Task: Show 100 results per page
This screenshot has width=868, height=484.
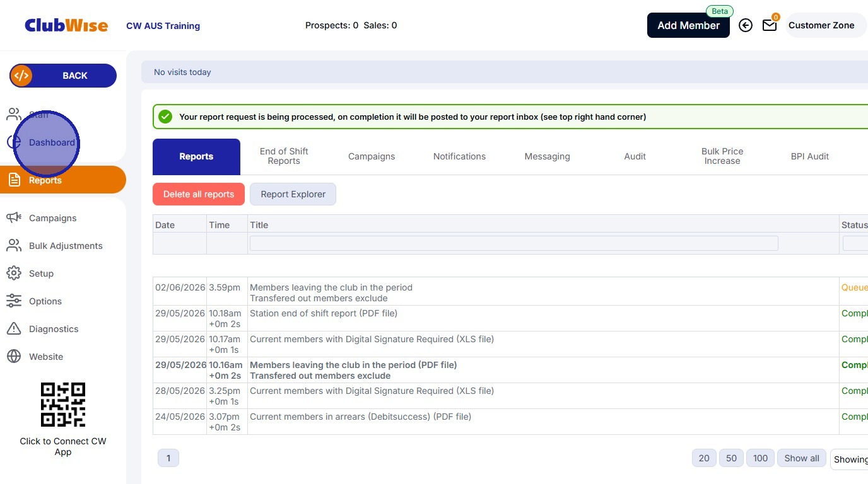Action: tap(761, 458)
